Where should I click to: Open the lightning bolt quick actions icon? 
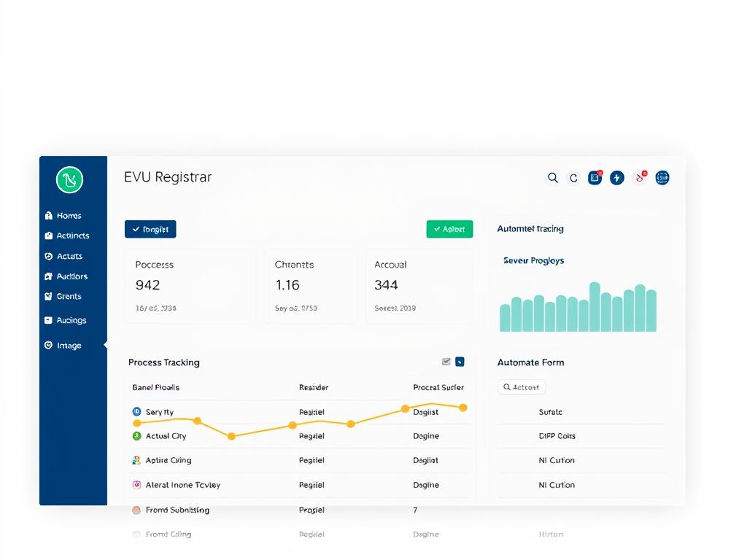[x=617, y=178]
